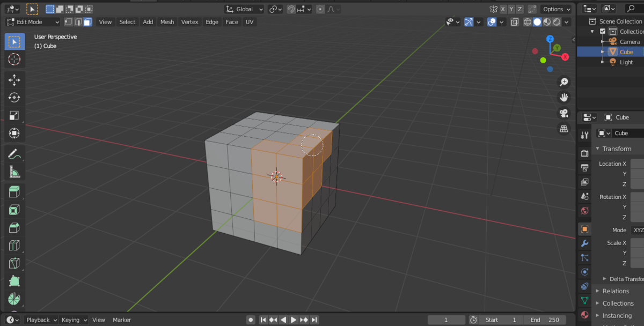
Task: Switch to face select mode
Action: (x=87, y=22)
